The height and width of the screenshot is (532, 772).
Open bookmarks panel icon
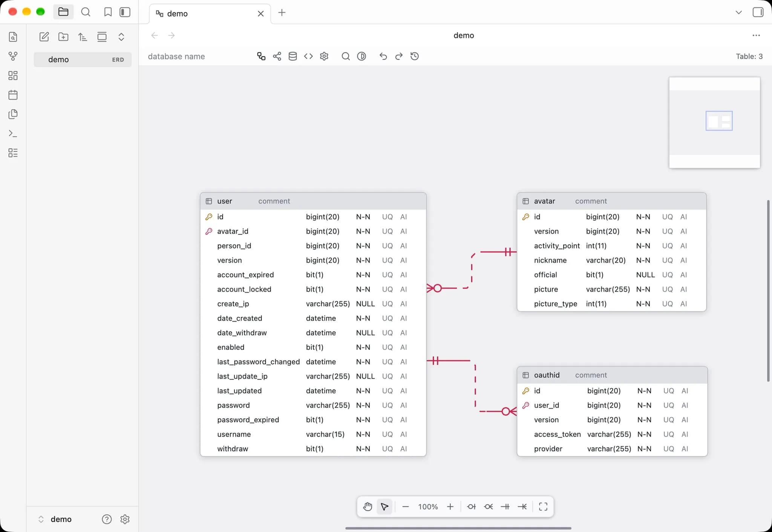click(108, 12)
